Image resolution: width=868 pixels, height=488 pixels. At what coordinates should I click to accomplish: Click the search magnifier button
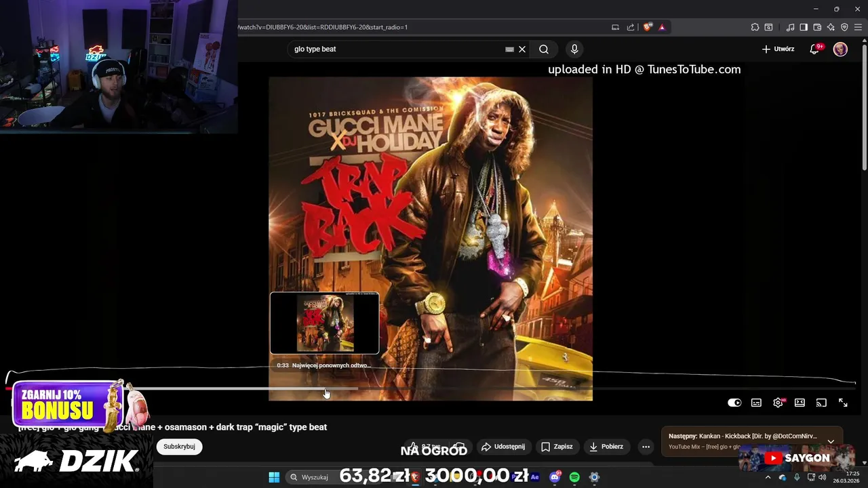(544, 49)
